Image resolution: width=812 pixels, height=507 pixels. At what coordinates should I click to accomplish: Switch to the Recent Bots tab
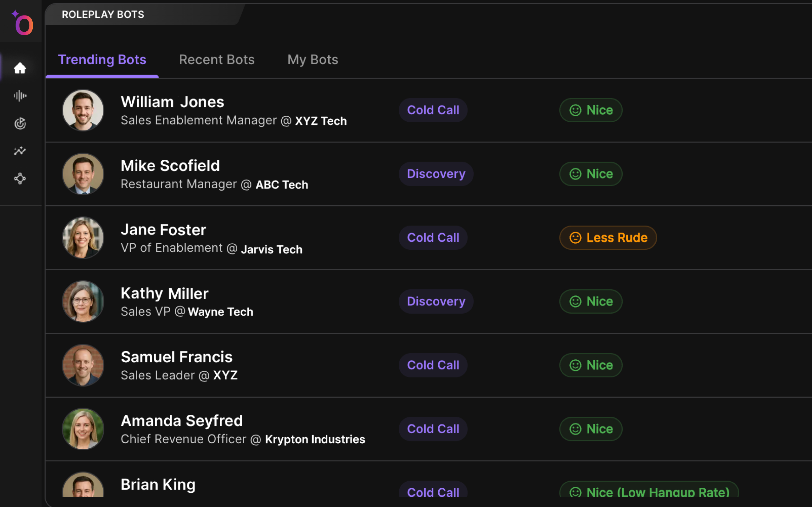tap(216, 60)
